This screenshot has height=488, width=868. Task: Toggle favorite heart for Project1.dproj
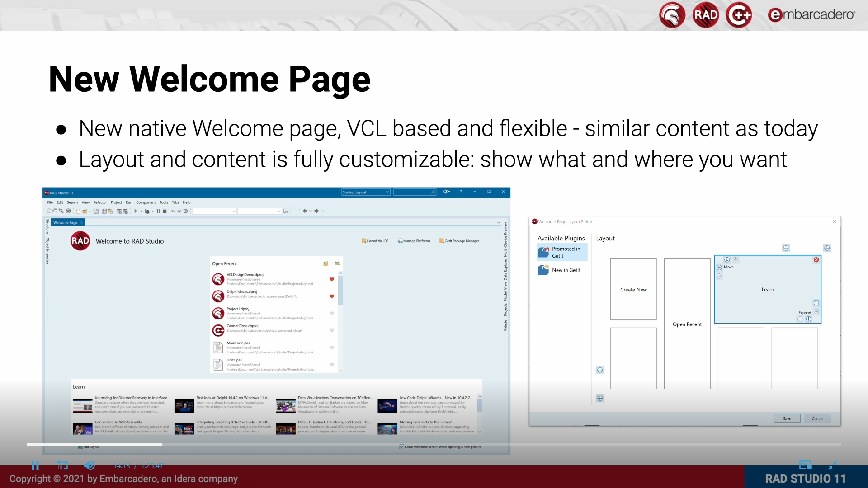pos(331,314)
